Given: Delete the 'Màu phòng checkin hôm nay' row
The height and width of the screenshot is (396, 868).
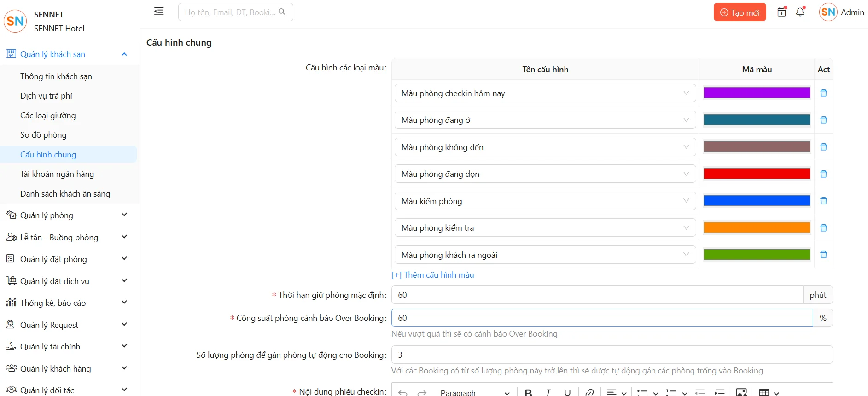Looking at the screenshot, I should coord(824,93).
